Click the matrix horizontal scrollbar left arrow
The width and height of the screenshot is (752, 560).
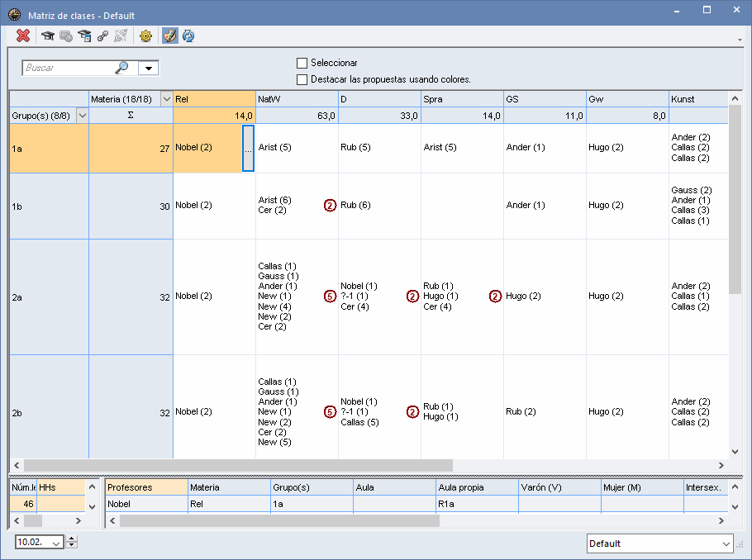tap(17, 466)
